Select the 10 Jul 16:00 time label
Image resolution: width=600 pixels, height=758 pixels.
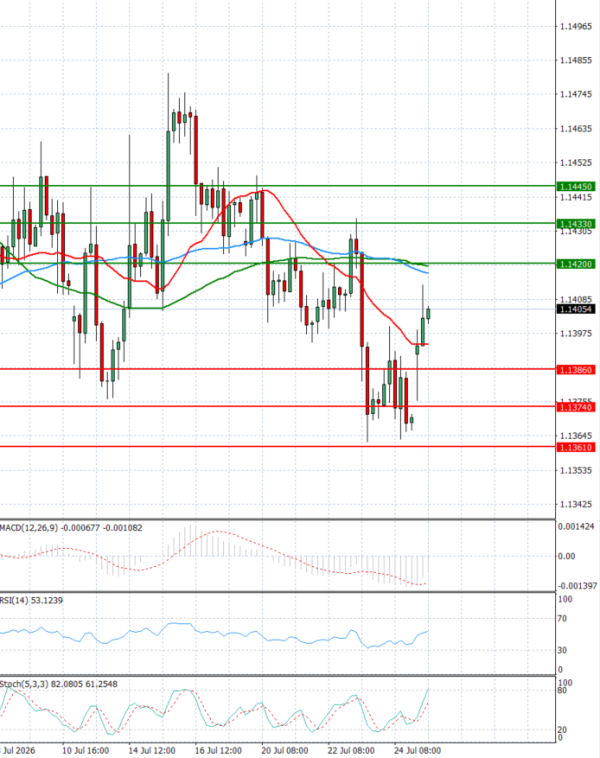tap(86, 750)
